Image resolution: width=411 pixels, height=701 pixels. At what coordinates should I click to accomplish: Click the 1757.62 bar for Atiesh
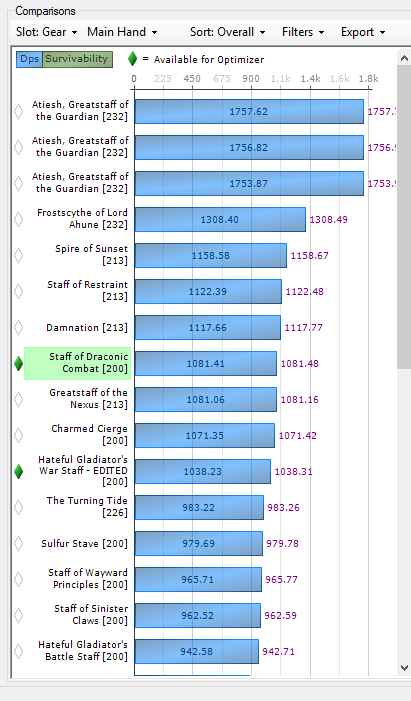(x=249, y=111)
